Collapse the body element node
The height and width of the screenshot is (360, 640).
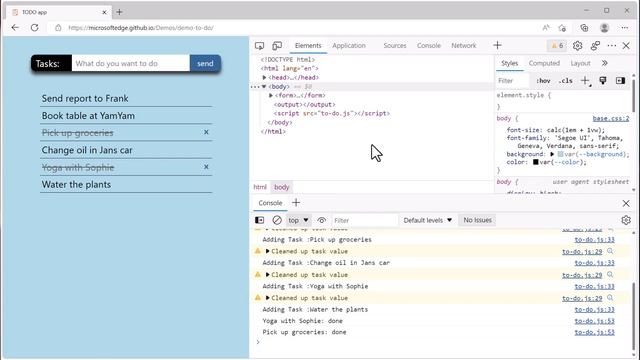pyautogui.click(x=264, y=87)
